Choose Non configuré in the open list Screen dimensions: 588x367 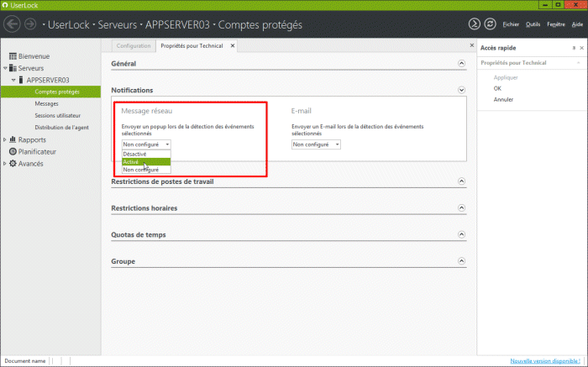pos(146,170)
